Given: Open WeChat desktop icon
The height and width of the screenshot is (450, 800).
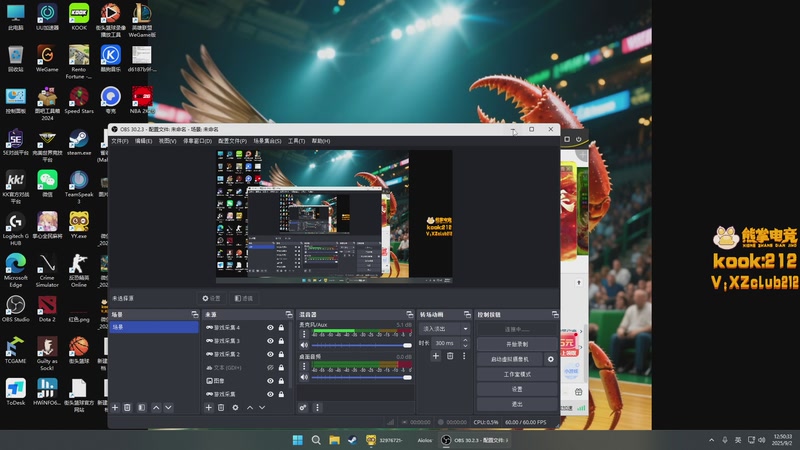Looking at the screenshot, I should click(47, 184).
